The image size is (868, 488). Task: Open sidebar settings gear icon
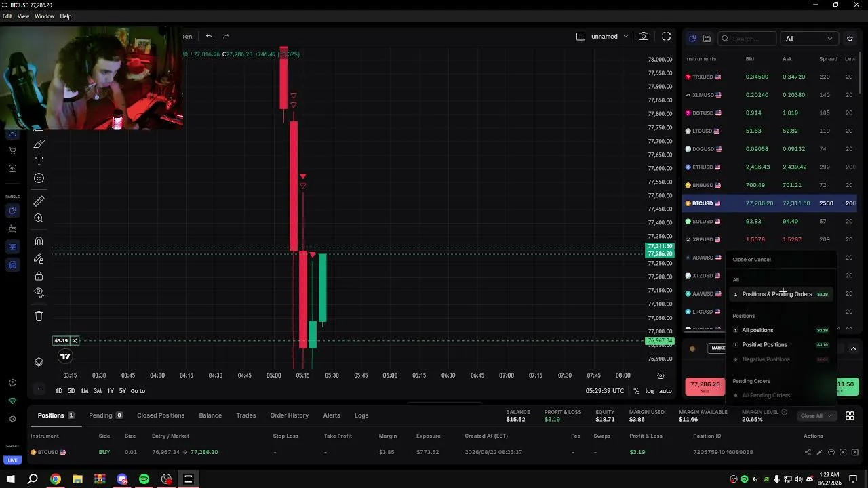tap(12, 419)
